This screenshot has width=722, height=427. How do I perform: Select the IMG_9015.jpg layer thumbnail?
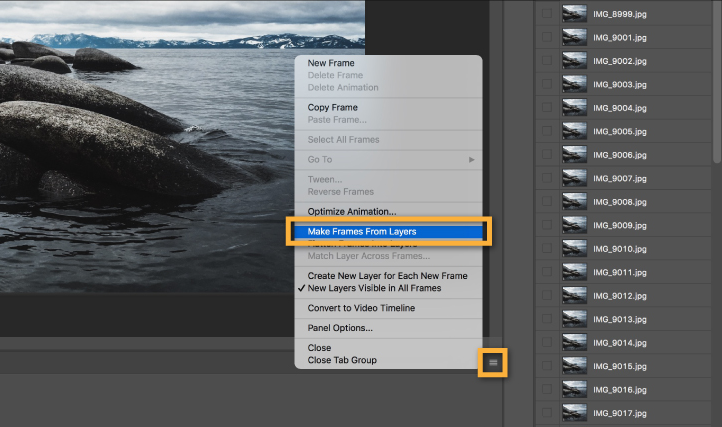[x=574, y=366]
